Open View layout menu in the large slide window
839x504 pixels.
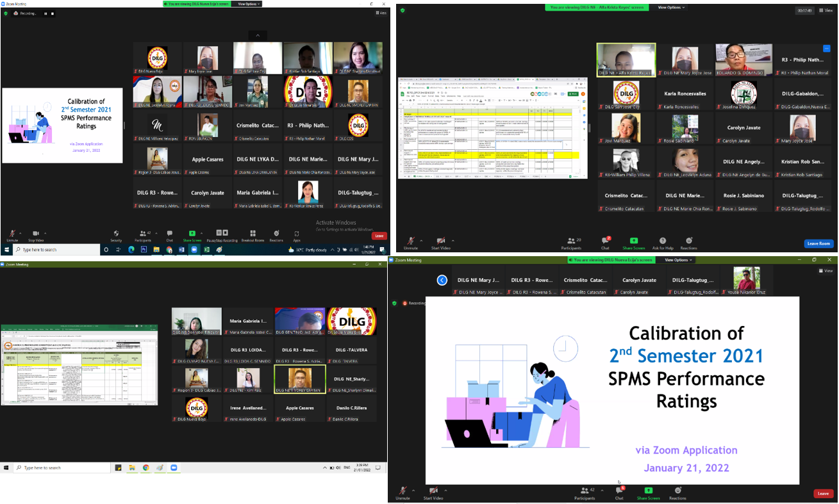click(x=826, y=271)
